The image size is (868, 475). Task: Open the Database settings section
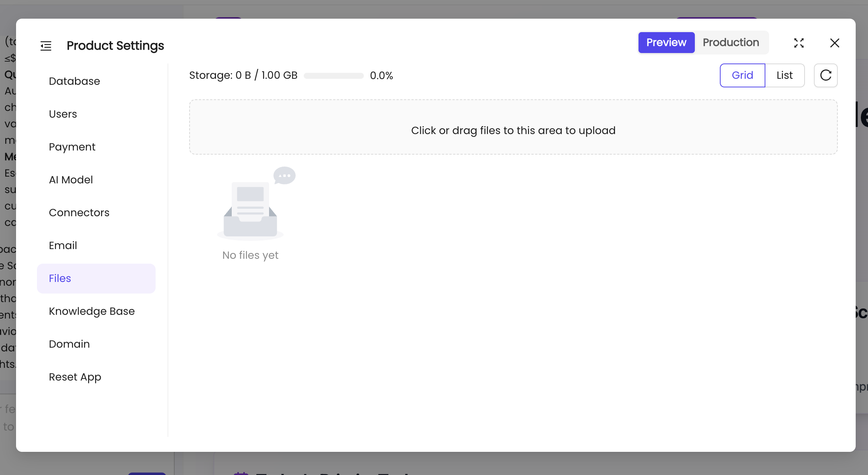click(74, 81)
